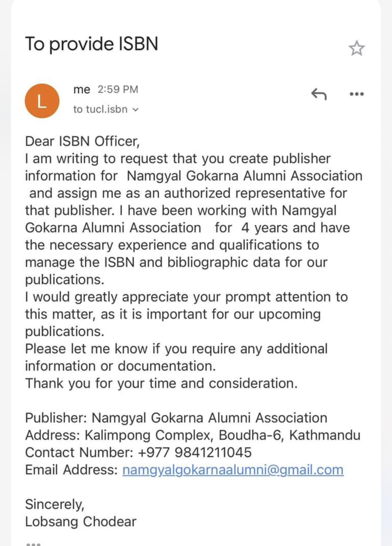
Task: Star the 'To provide ISBN' email
Action: tap(356, 48)
